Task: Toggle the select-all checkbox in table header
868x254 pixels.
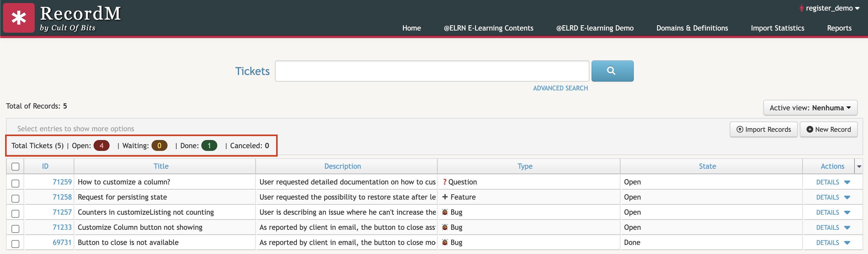Action: click(x=15, y=167)
